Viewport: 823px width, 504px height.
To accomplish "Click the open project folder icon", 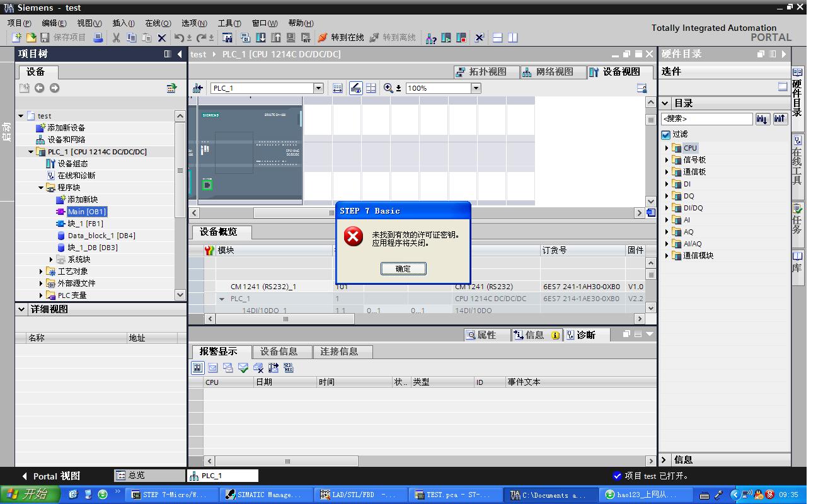I will [30, 38].
